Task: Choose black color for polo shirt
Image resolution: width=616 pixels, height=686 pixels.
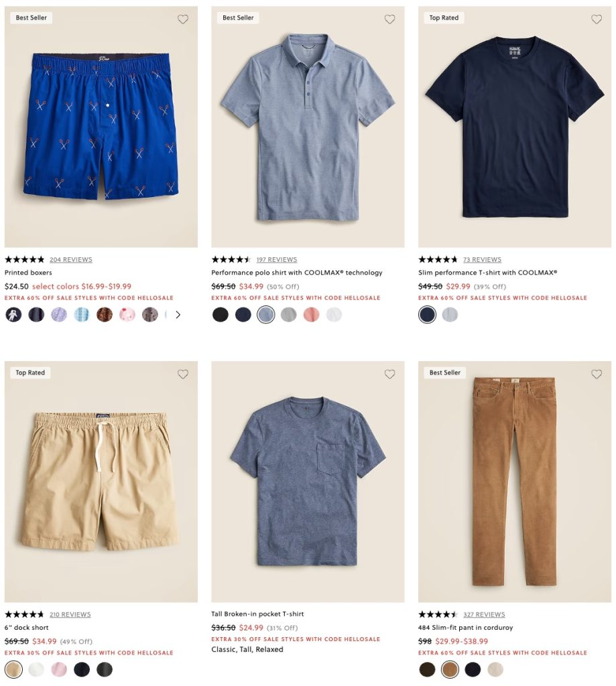Action: (221, 315)
